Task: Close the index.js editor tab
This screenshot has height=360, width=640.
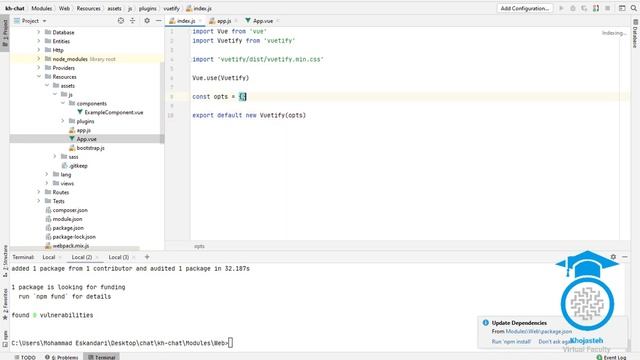Action: pyautogui.click(x=200, y=21)
